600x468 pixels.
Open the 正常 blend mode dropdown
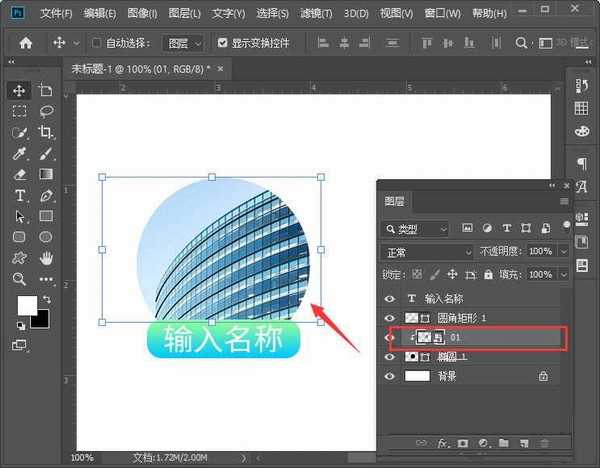tap(427, 251)
